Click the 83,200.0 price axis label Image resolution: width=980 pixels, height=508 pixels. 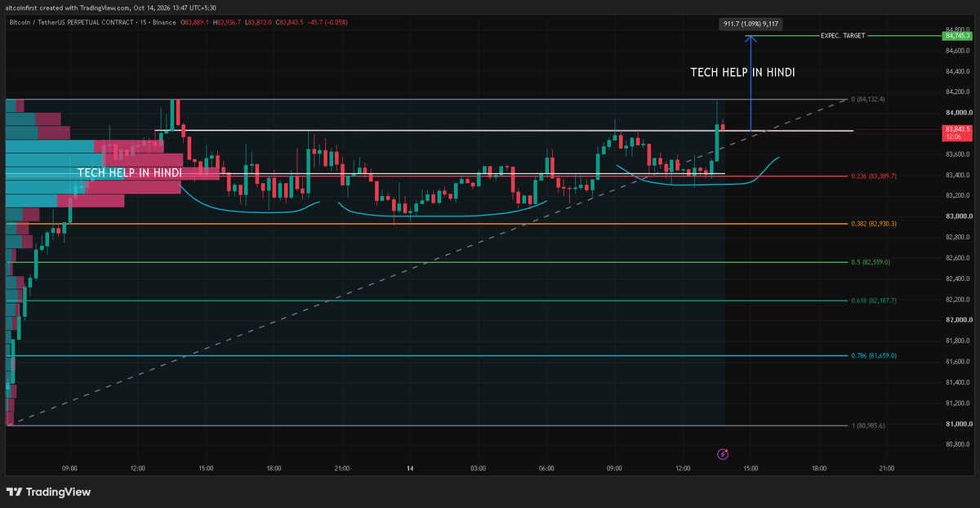(958, 196)
